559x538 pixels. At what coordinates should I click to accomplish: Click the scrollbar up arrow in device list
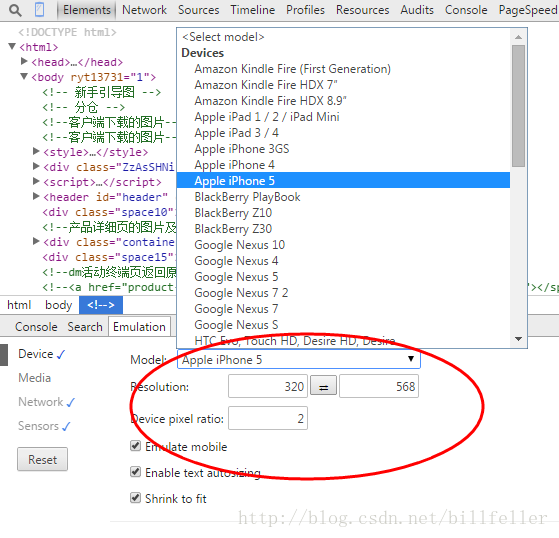pyautogui.click(x=518, y=37)
